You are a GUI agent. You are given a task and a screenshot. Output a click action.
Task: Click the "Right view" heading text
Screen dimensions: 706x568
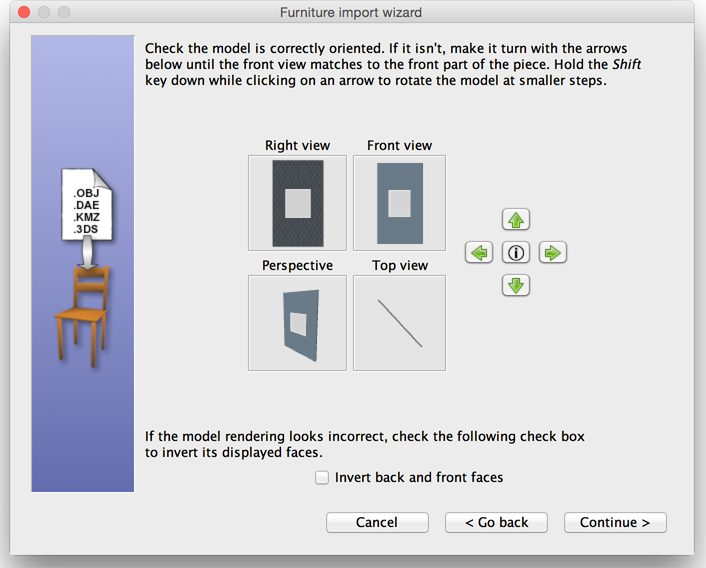tap(297, 146)
